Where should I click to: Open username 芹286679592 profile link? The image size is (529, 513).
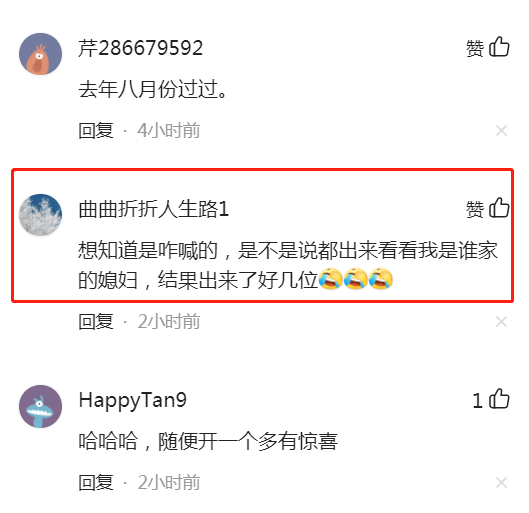[141, 48]
